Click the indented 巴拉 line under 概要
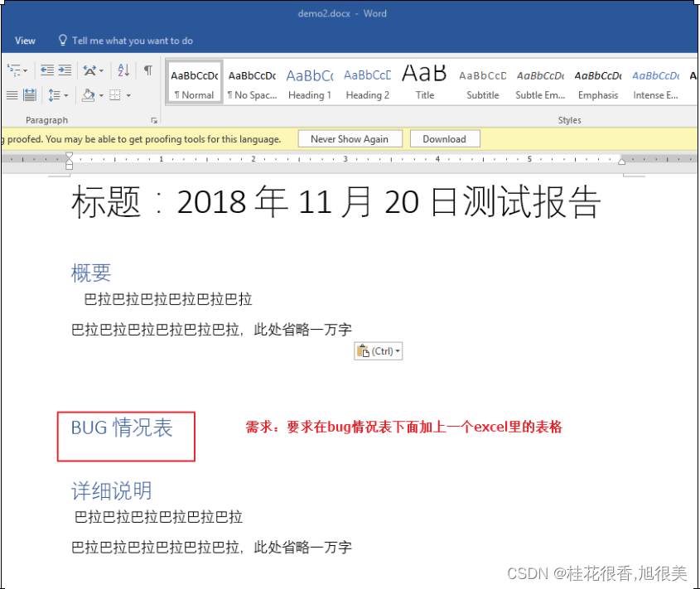This screenshot has width=700, height=589. [x=168, y=299]
